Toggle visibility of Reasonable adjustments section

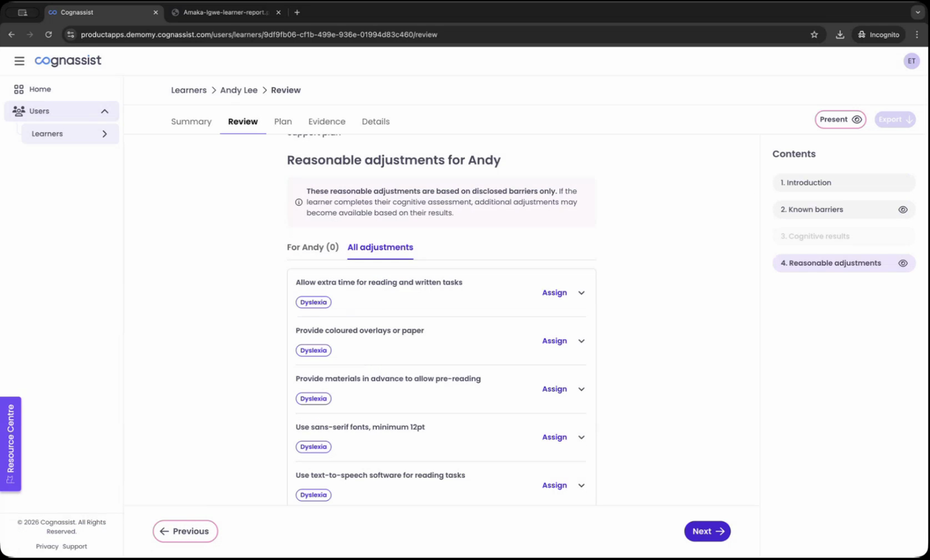902,263
